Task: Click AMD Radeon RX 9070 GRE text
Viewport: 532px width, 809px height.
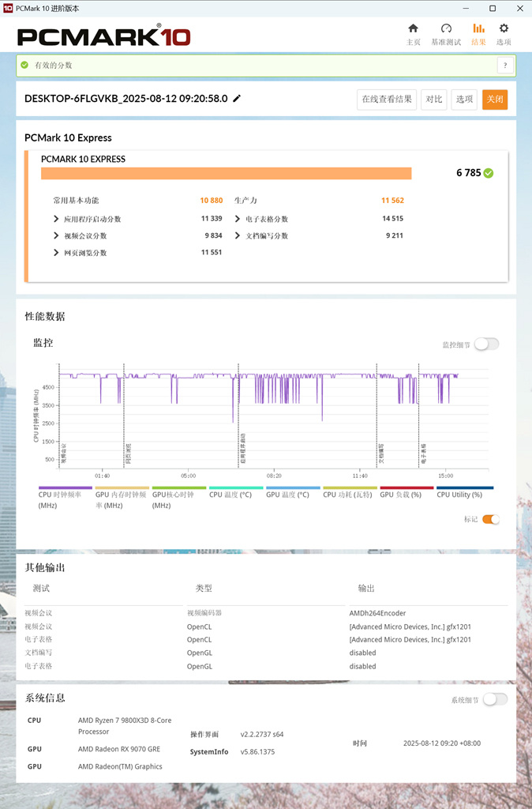Action: click(119, 749)
